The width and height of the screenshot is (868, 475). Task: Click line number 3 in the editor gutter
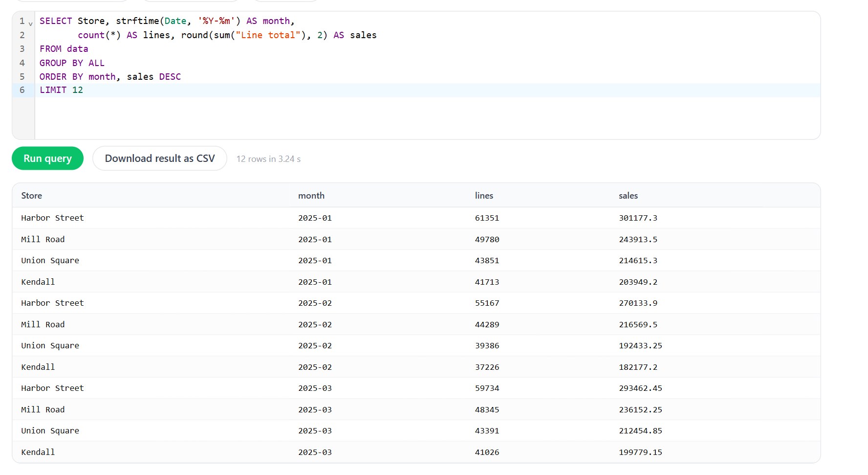pyautogui.click(x=22, y=49)
